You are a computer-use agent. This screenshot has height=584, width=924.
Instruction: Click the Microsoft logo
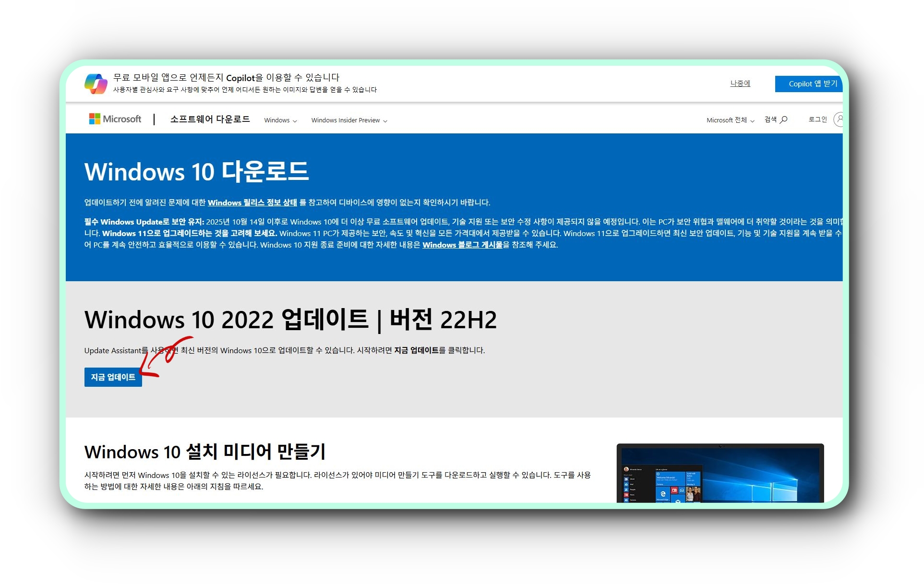115,119
